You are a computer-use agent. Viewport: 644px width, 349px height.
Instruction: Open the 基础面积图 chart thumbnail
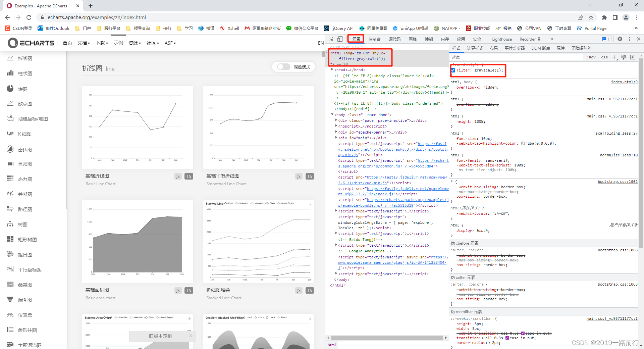pos(138,242)
